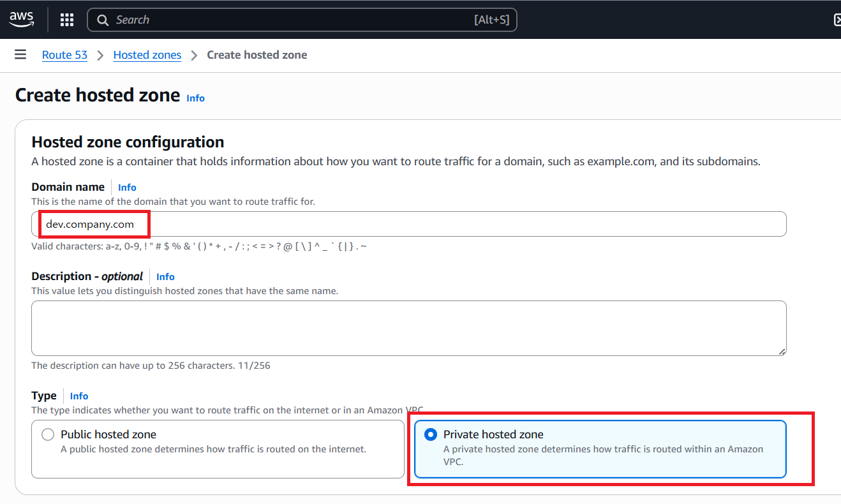Screen dimensions: 841x504
Task: Select the Private hosted zone option
Action: (431, 434)
